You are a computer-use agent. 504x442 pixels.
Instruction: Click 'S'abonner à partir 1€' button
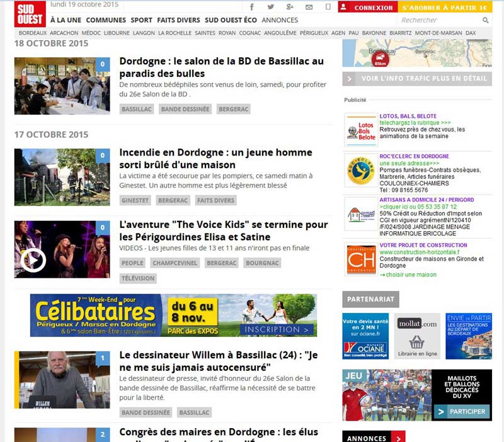point(445,8)
